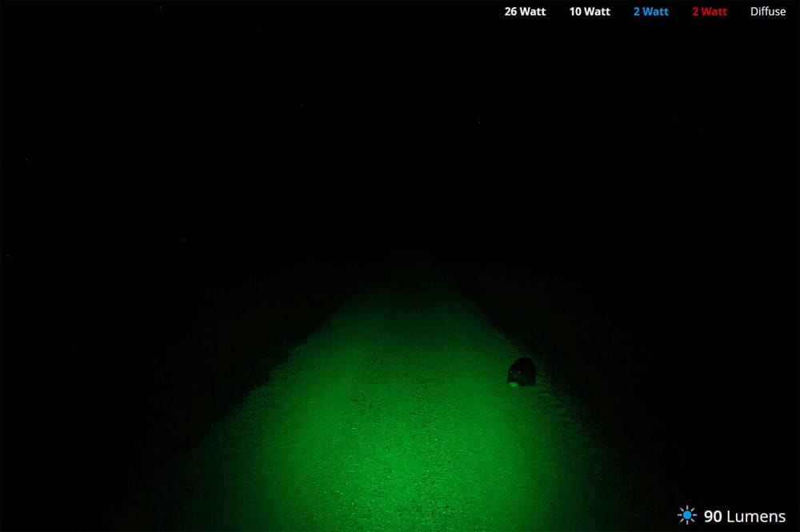Click the dark sky above the road
This screenshot has height=532, width=800.
tap(400, 120)
